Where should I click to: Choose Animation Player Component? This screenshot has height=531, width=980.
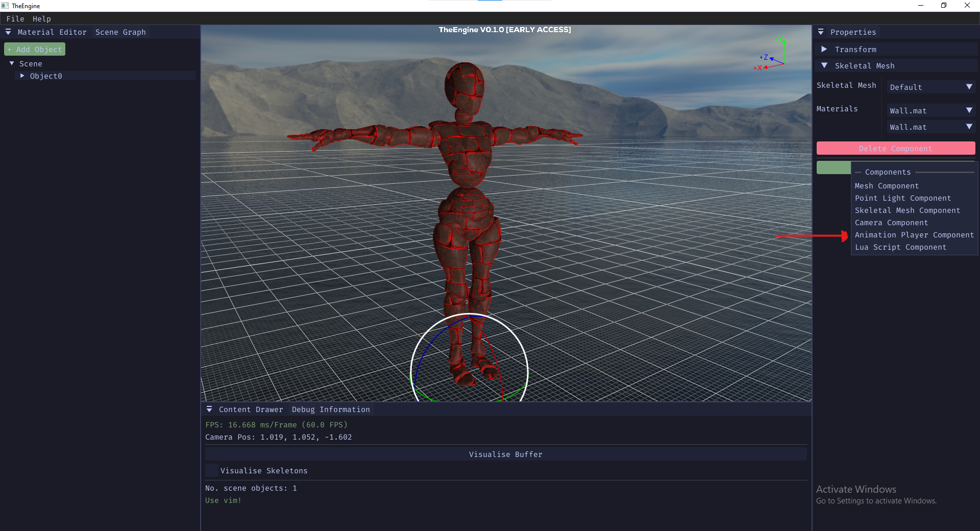coord(914,235)
